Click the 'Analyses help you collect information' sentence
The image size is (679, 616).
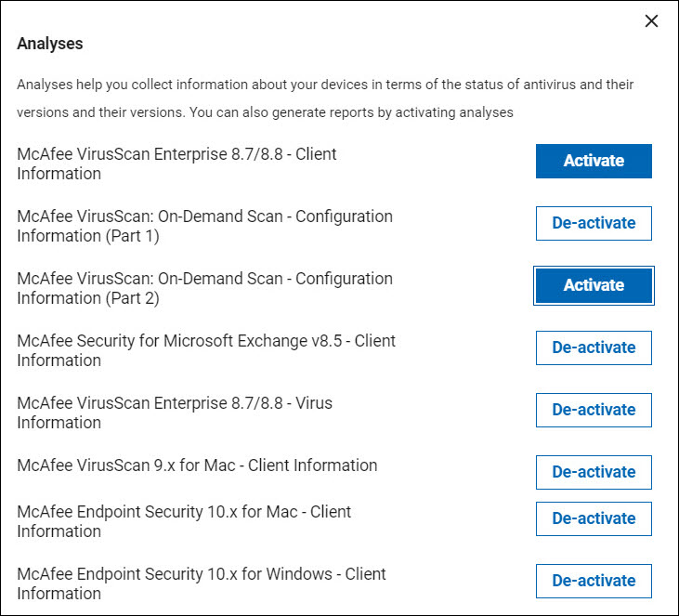point(325,85)
